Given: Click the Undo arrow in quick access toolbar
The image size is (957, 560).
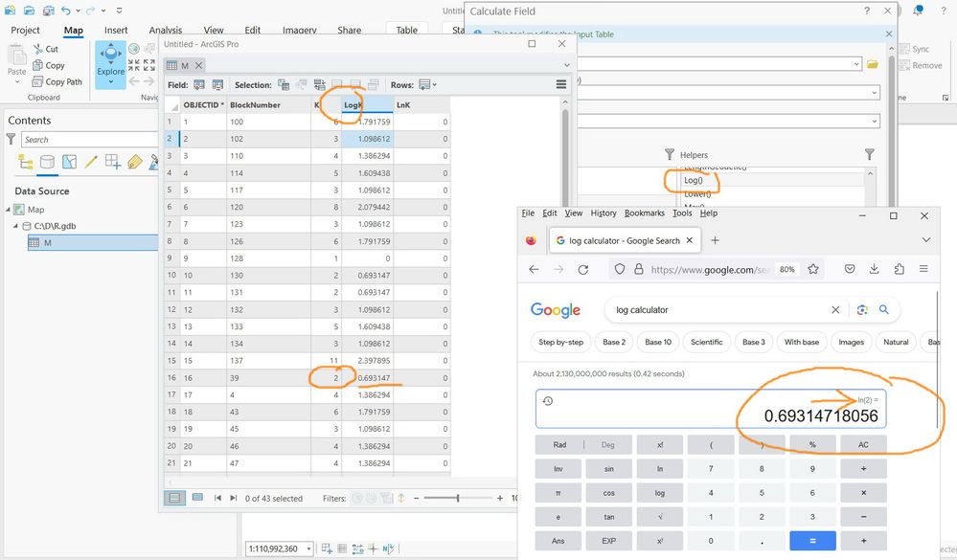Looking at the screenshot, I should (x=65, y=11).
